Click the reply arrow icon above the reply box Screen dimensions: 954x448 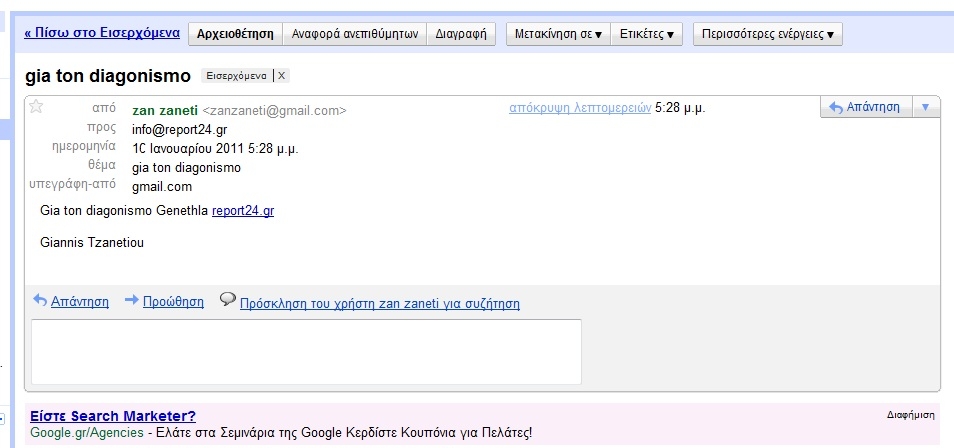tap(40, 300)
